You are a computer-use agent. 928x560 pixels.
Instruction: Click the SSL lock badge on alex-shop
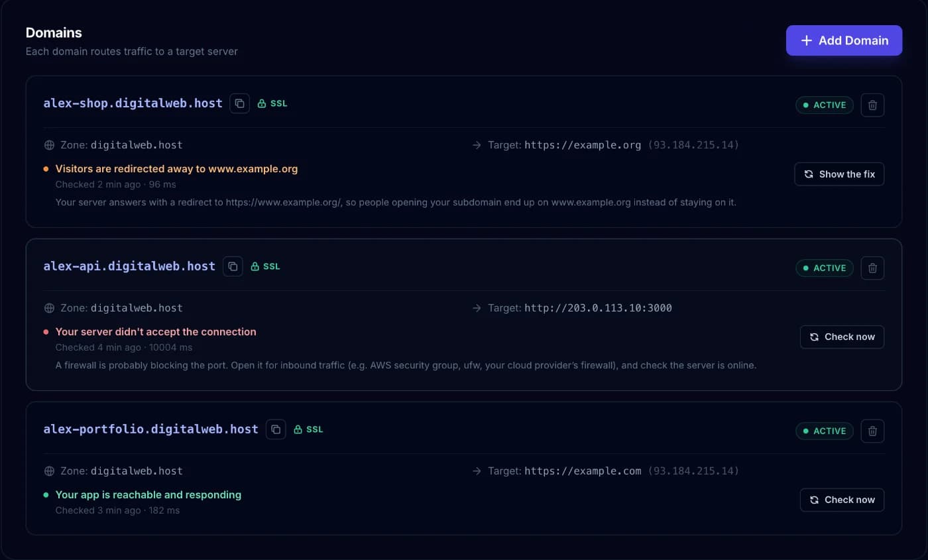[x=272, y=103]
